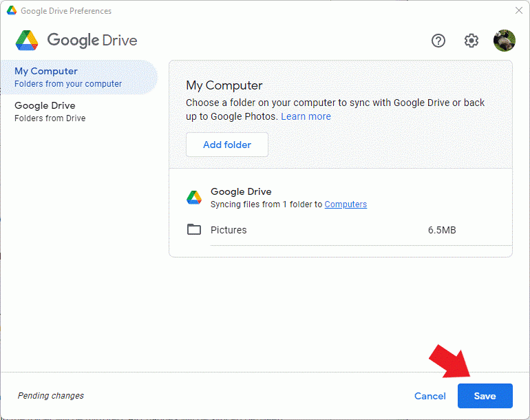530x420 pixels.
Task: Click the Google Drive icon beside sync status
Action: pos(194,198)
